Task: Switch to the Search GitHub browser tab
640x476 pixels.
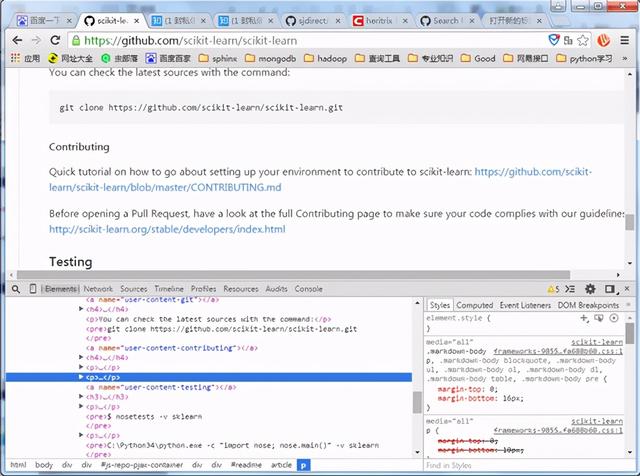Action: pos(446,20)
